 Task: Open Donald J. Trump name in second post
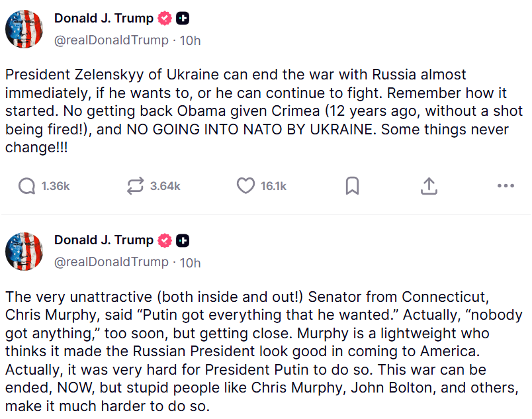[x=103, y=240]
